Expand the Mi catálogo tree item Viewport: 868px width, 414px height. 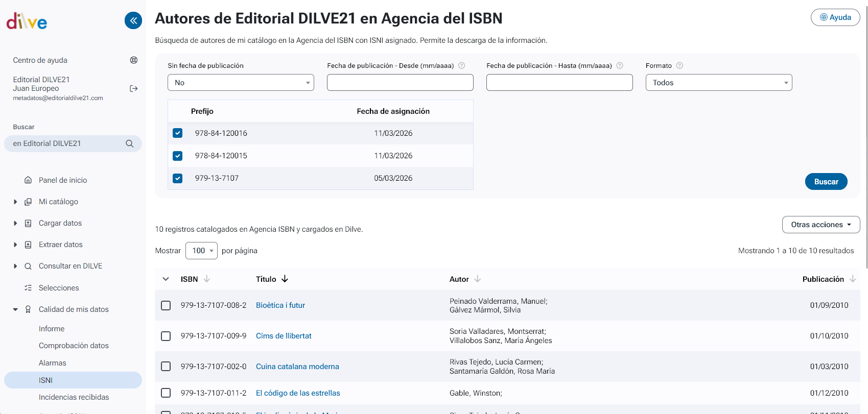(x=15, y=202)
